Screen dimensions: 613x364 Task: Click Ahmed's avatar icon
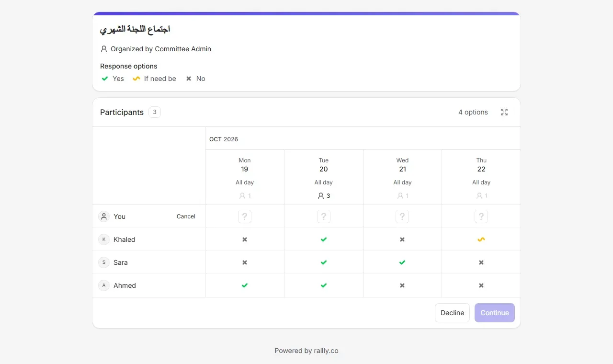pos(104,285)
